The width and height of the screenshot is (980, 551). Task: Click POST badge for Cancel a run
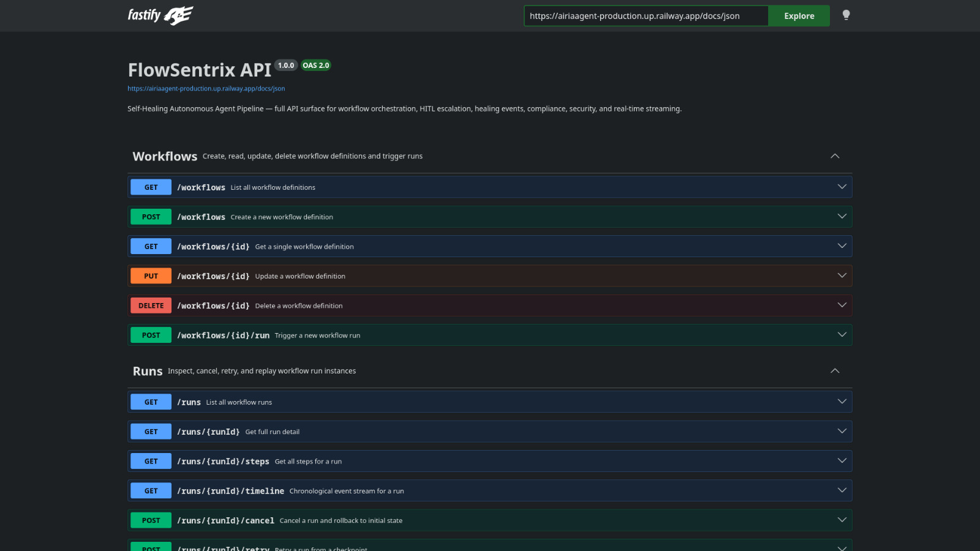pos(151,520)
